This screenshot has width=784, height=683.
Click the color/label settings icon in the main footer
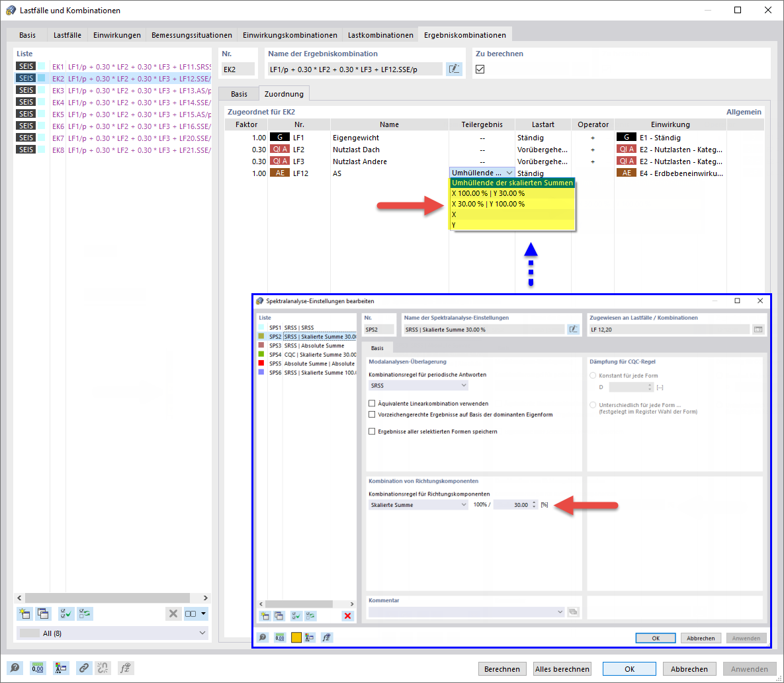(61, 668)
